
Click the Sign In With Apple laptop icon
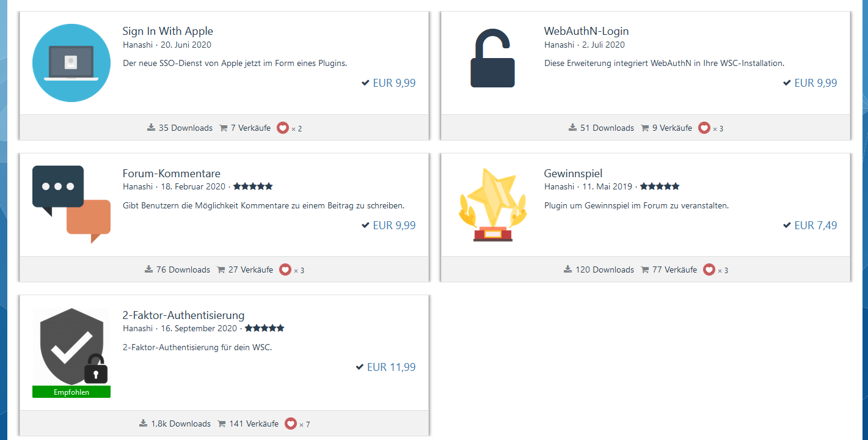click(x=71, y=63)
